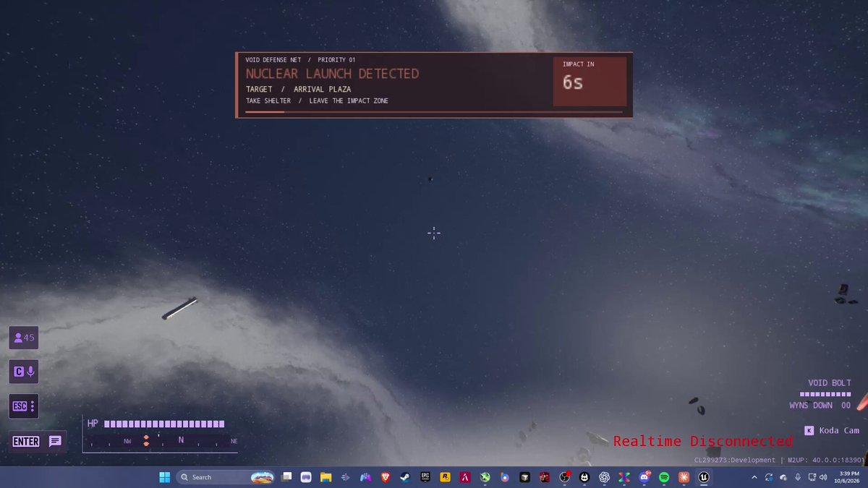This screenshot has height=488, width=868.
Task: Click the VOID BOLT charge bar
Action: point(825,395)
